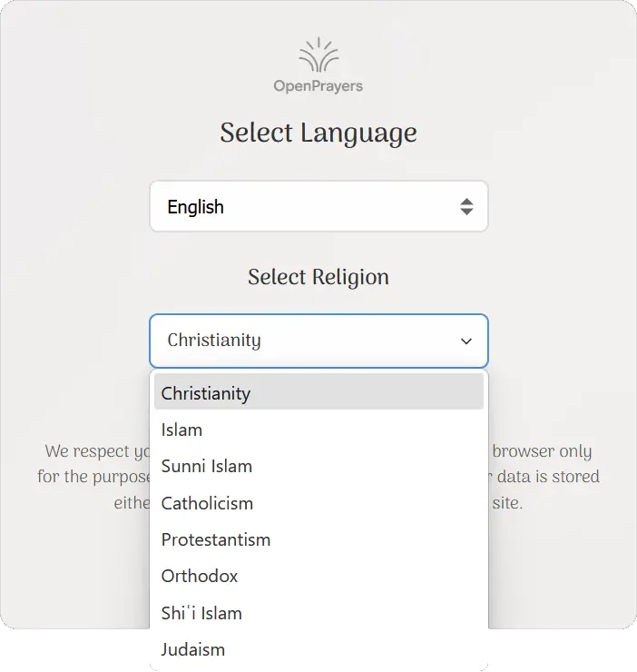This screenshot has width=637, height=672.
Task: Pick Sunni Islam in the religion options
Action: click(207, 466)
